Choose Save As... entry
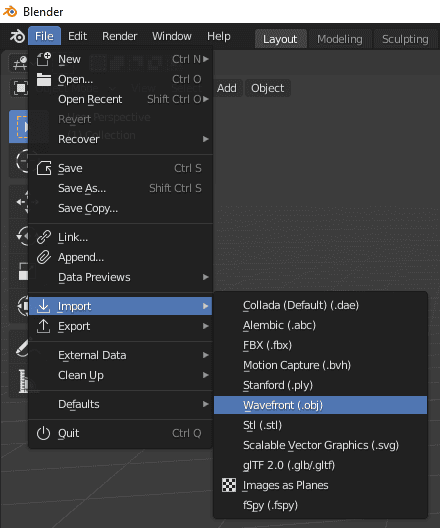Image resolution: width=440 pixels, height=528 pixels. pyautogui.click(x=121, y=188)
